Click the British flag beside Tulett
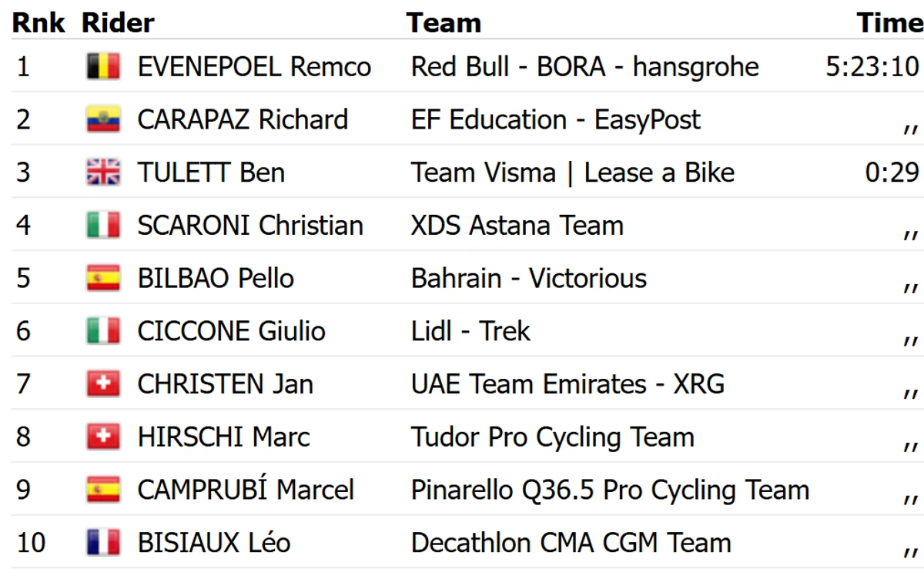 (x=103, y=172)
